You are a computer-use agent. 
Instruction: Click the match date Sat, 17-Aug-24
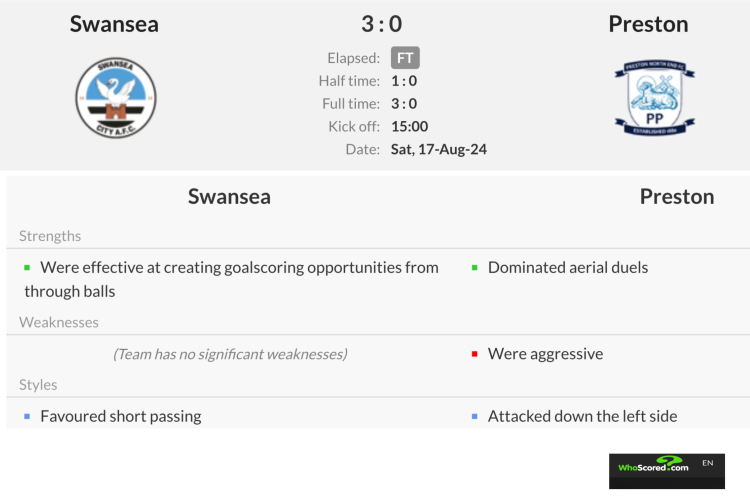coord(438,149)
